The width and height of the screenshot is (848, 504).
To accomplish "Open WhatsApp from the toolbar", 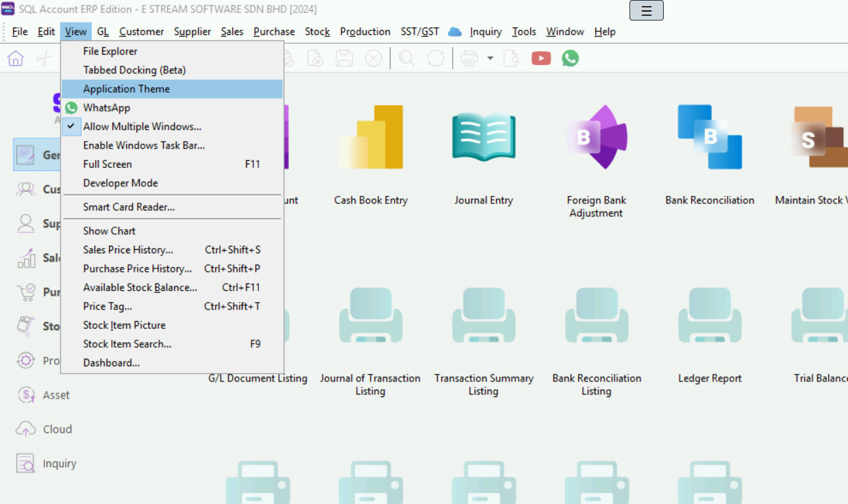I will click(571, 58).
